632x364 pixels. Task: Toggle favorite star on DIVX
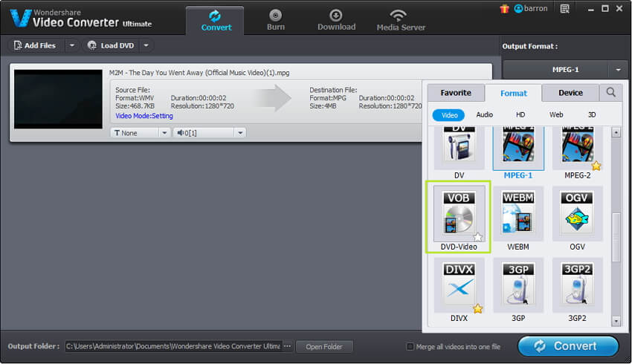pos(477,309)
